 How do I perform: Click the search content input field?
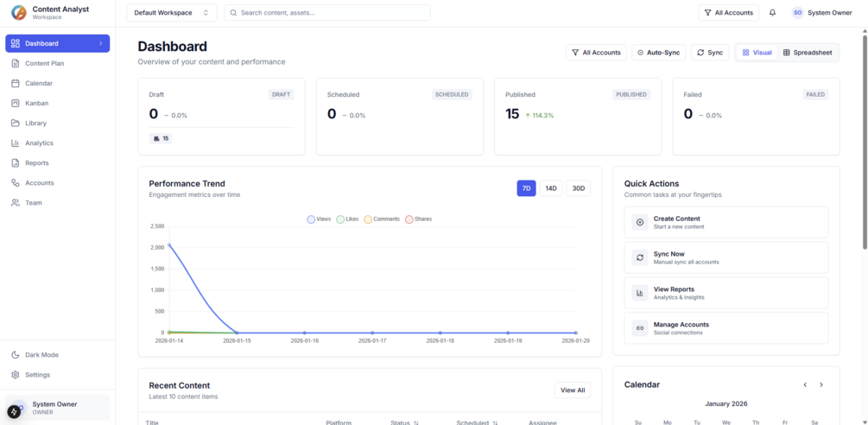click(x=328, y=13)
